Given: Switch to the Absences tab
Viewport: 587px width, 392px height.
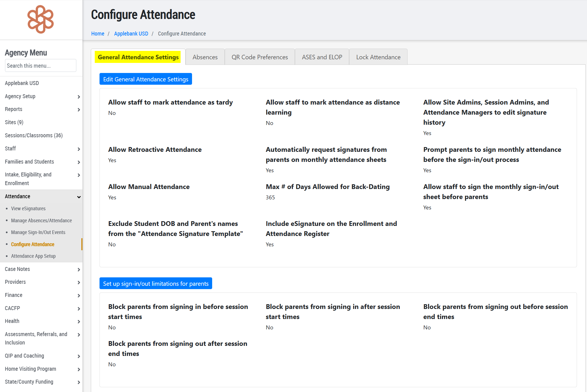Looking at the screenshot, I should 205,57.
